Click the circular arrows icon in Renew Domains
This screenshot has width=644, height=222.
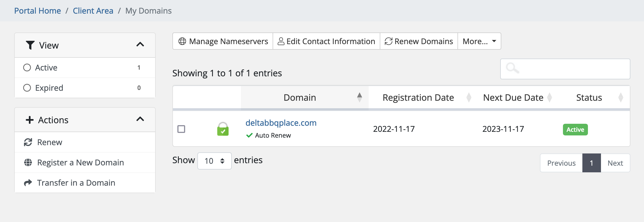[388, 41]
